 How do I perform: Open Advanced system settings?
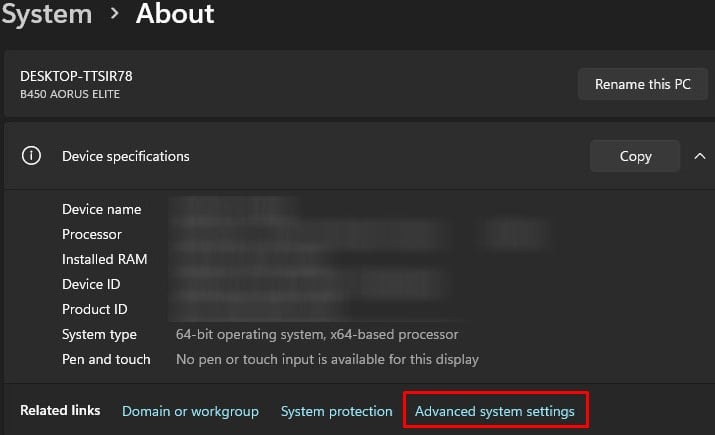click(x=495, y=411)
